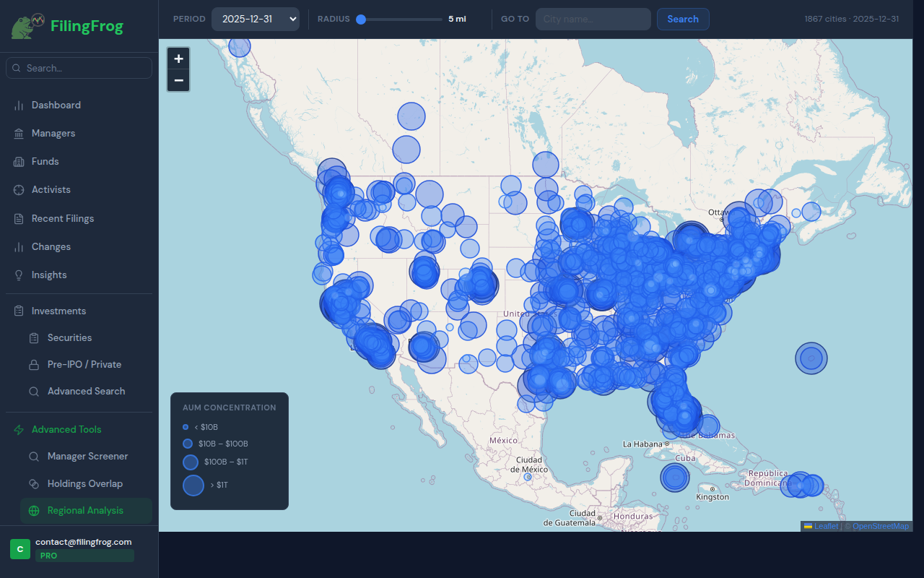Open the Period date dropdown

click(256, 20)
